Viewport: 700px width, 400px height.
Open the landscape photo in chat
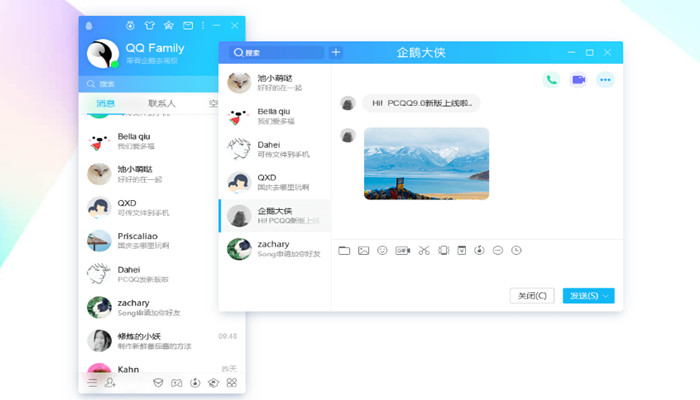[x=426, y=162]
